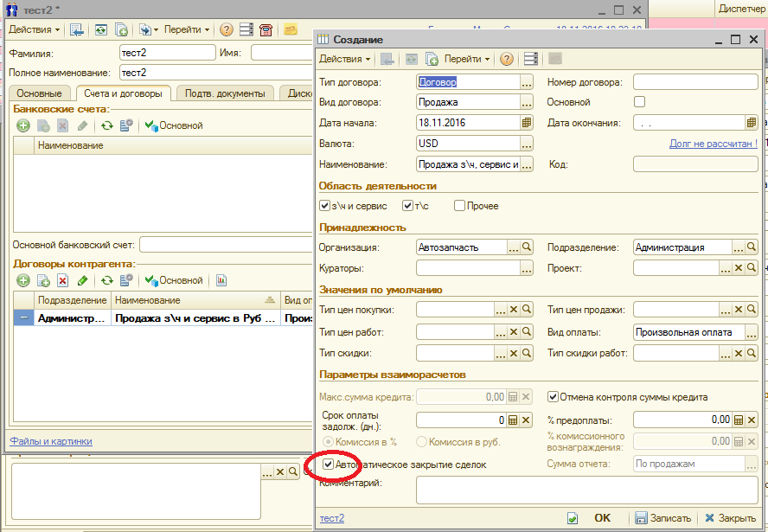768x532 pixels.
Task: Click the red telephone icon in тест2 toolbar
Action: [266, 30]
